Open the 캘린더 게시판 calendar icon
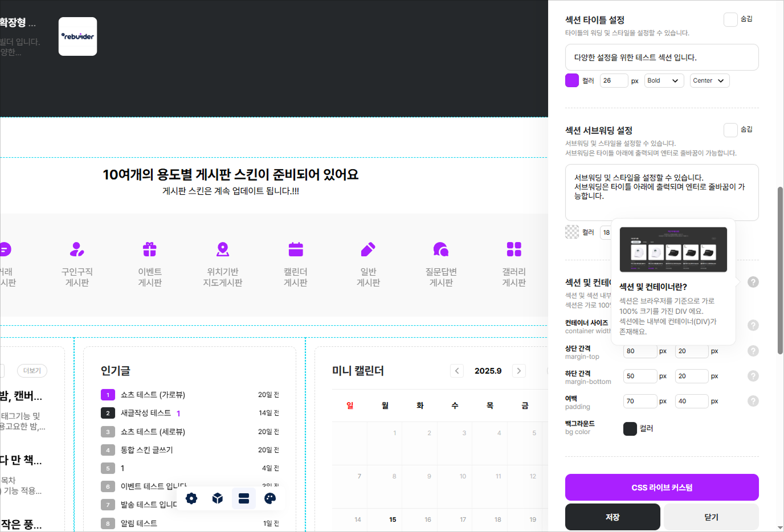This screenshot has height=532, width=784. pos(296,249)
